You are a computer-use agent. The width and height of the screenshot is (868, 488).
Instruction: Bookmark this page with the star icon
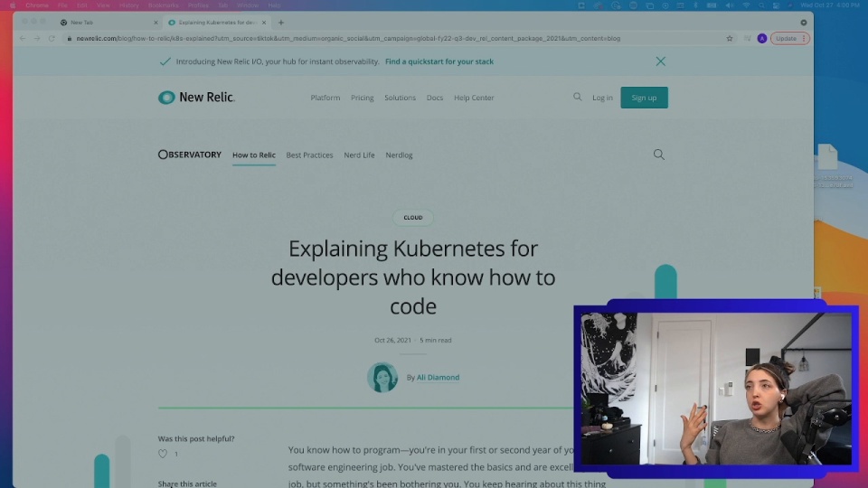click(730, 38)
